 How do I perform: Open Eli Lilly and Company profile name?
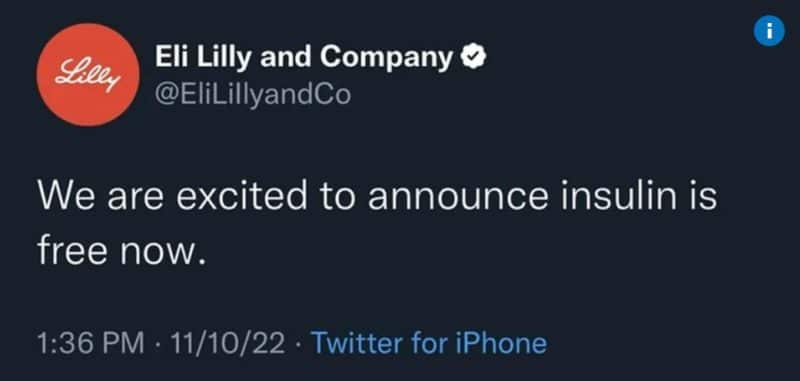point(304,57)
